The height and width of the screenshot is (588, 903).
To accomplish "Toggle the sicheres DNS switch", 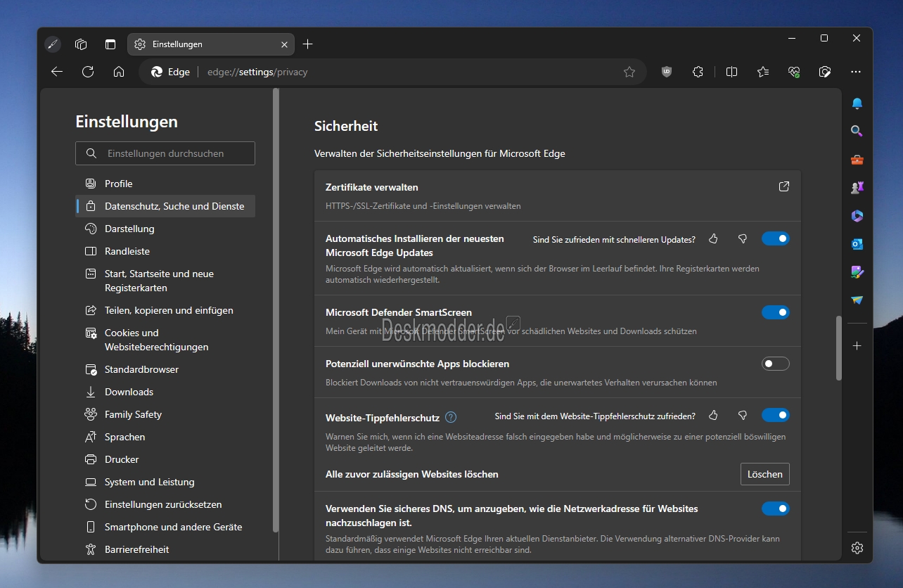I will (x=776, y=509).
